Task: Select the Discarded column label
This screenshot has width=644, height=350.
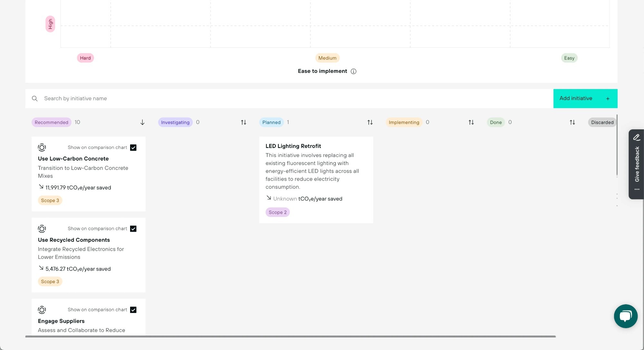Action: (602, 122)
